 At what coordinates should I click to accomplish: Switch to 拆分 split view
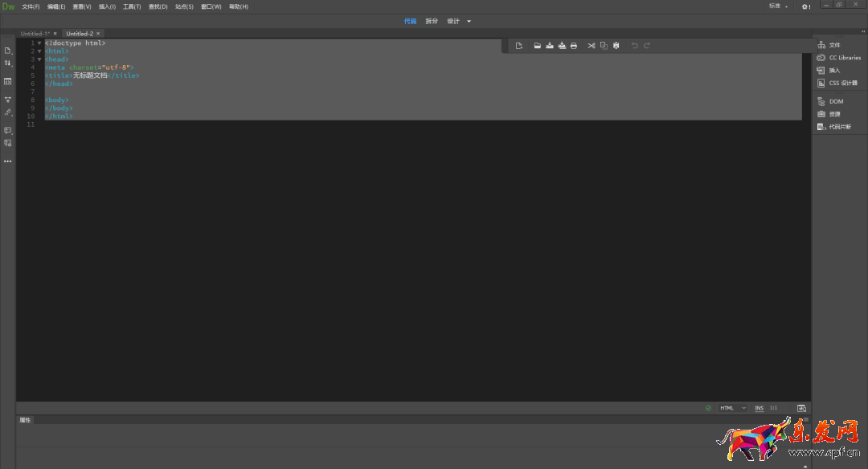coord(432,21)
